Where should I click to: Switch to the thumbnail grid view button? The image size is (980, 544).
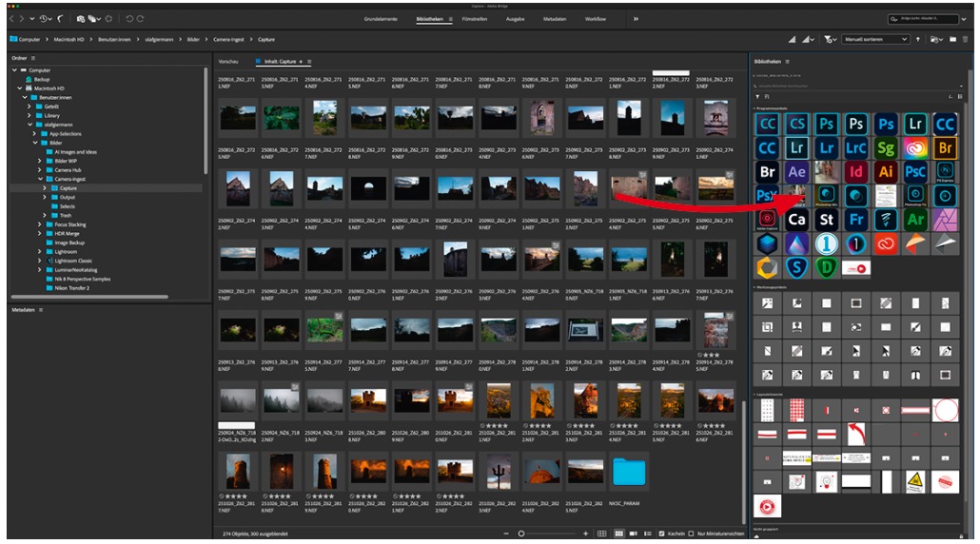pyautogui.click(x=619, y=534)
